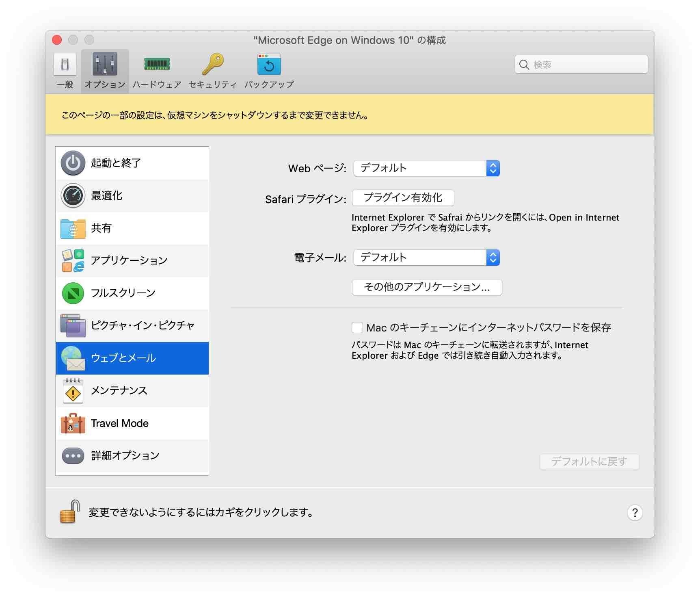Select 共有 in the sidebar
This screenshot has height=598, width=700.
[132, 228]
